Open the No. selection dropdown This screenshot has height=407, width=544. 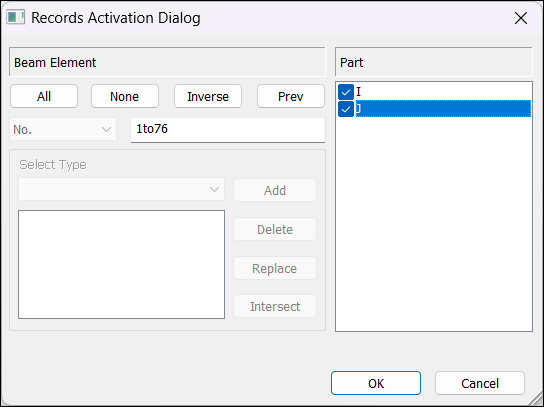(63, 129)
